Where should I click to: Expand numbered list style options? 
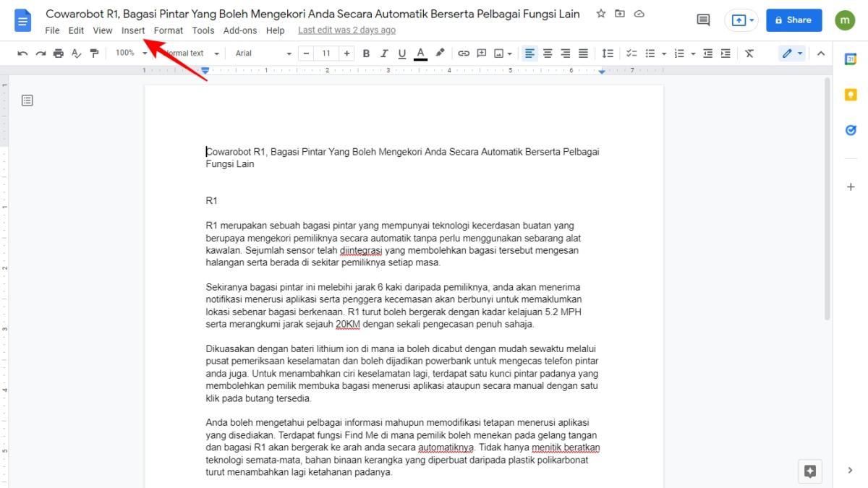pos(693,53)
